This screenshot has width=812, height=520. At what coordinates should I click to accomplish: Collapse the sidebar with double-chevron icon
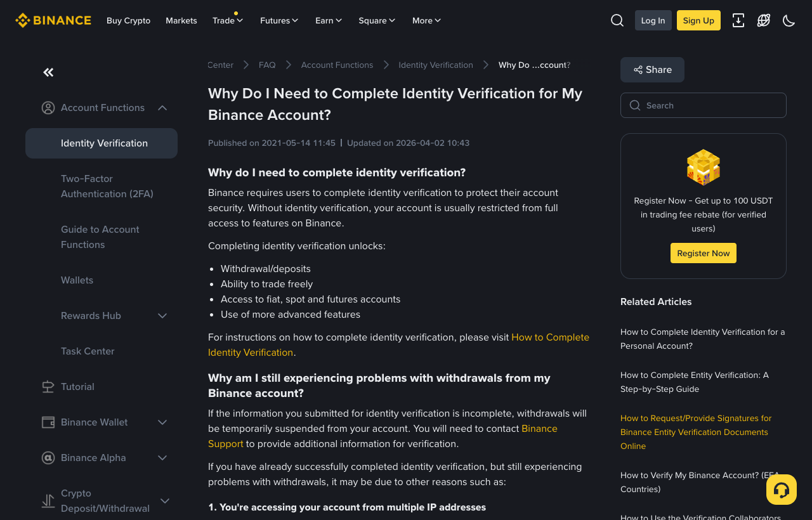click(48, 72)
